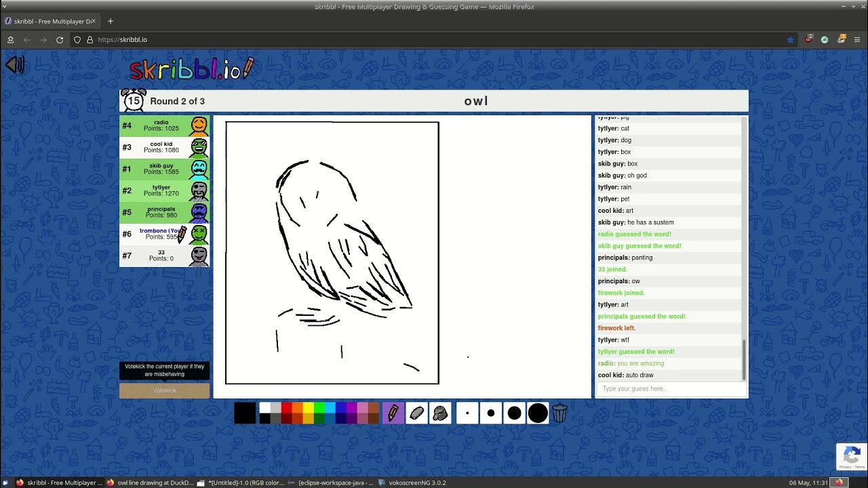The height and width of the screenshot is (488, 868).
Task: Pick the bright red color swatch
Action: click(x=287, y=407)
